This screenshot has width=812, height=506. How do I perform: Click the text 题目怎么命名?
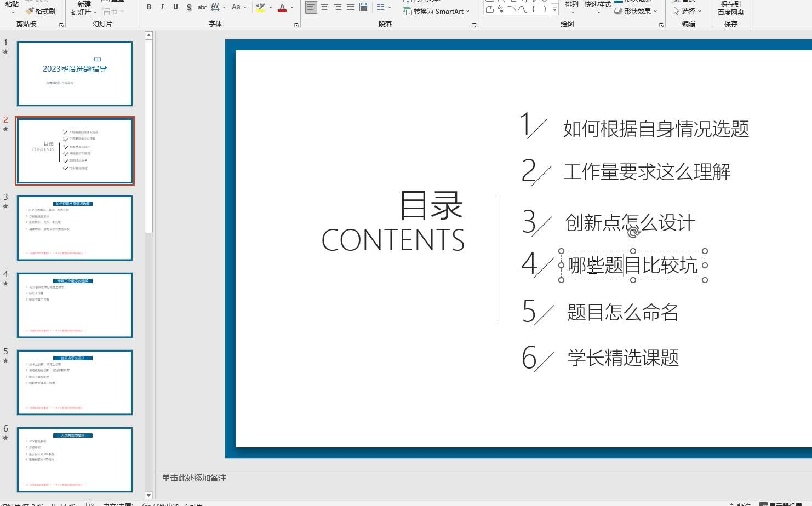623,313
